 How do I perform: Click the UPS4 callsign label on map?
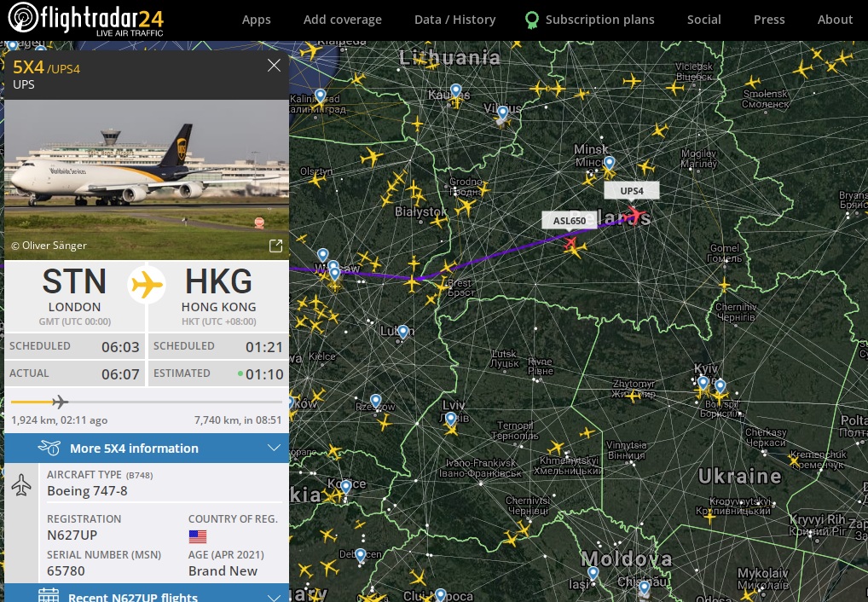[x=632, y=191]
